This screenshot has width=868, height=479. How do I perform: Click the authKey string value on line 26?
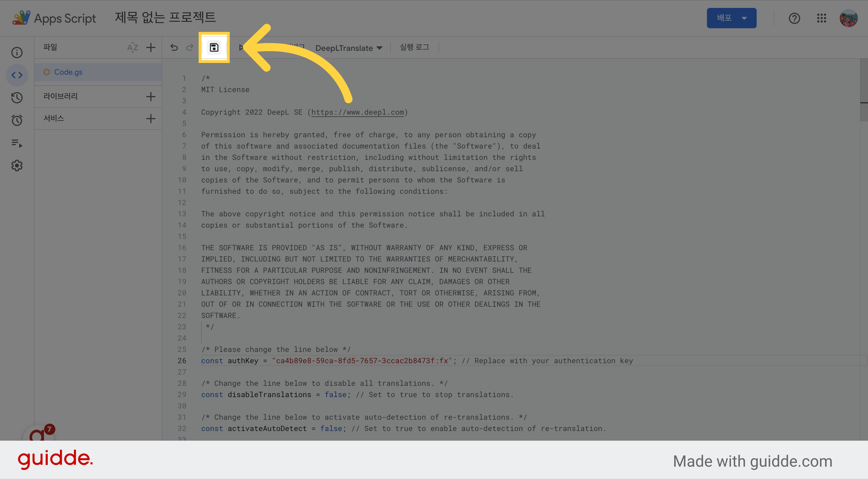point(362,361)
